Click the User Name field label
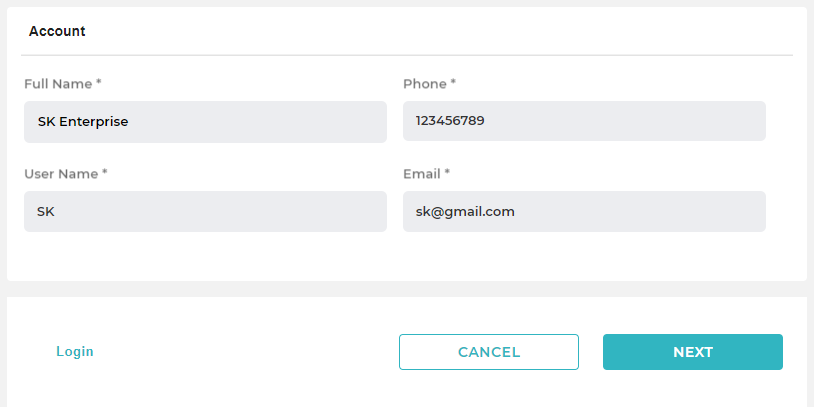Viewport: 814px width, 407px height. point(61,174)
